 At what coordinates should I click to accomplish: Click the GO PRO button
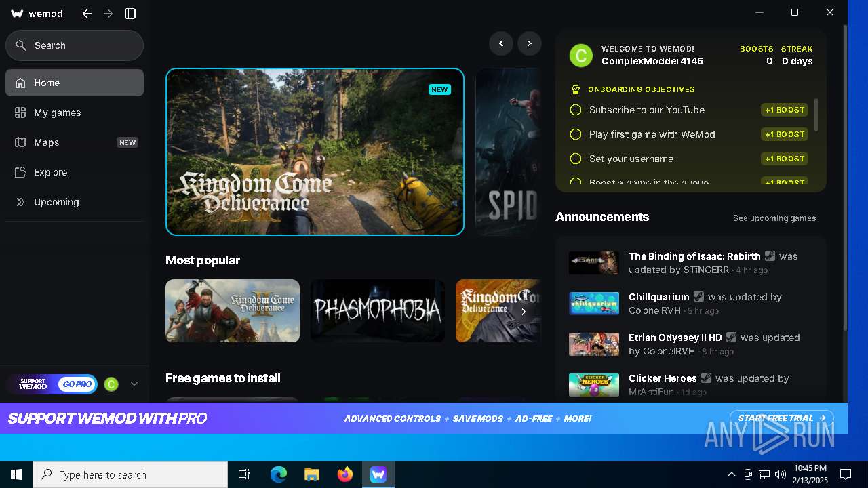pos(77,384)
